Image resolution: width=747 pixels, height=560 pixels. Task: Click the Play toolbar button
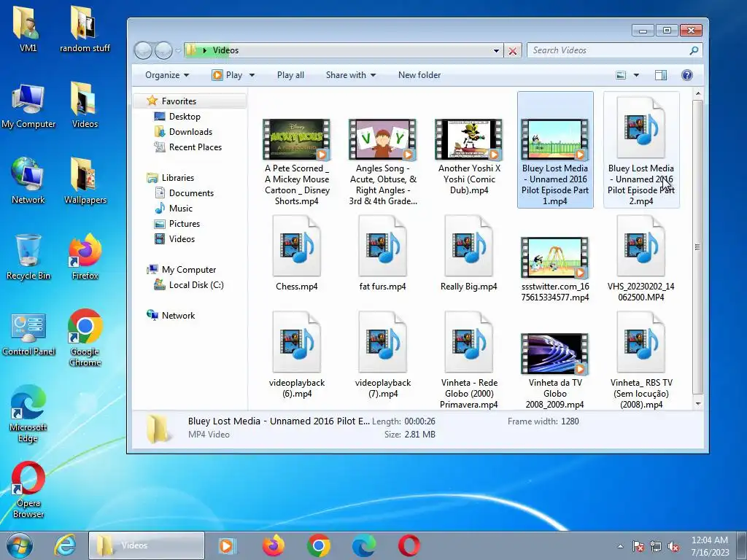228,75
